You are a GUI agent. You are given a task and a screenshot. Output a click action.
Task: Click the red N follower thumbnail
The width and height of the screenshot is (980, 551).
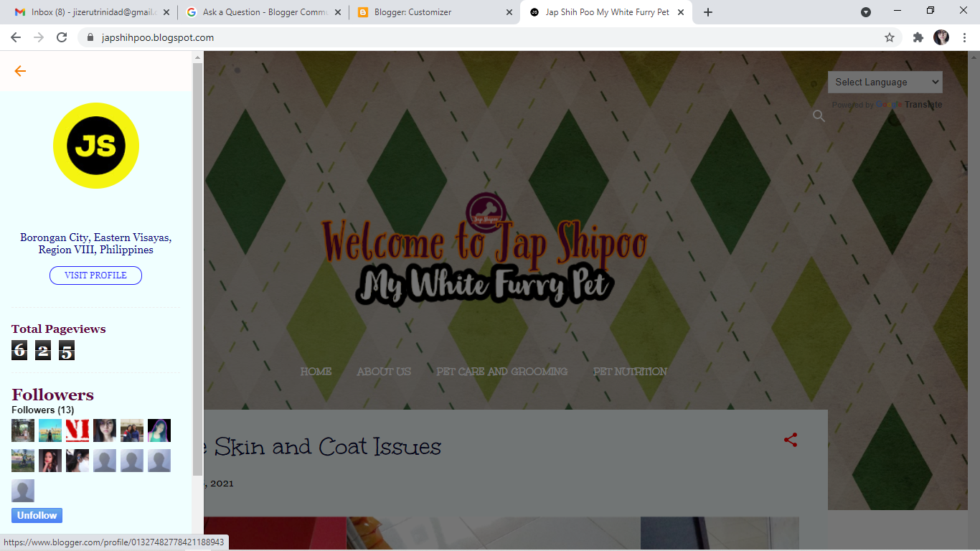click(77, 430)
